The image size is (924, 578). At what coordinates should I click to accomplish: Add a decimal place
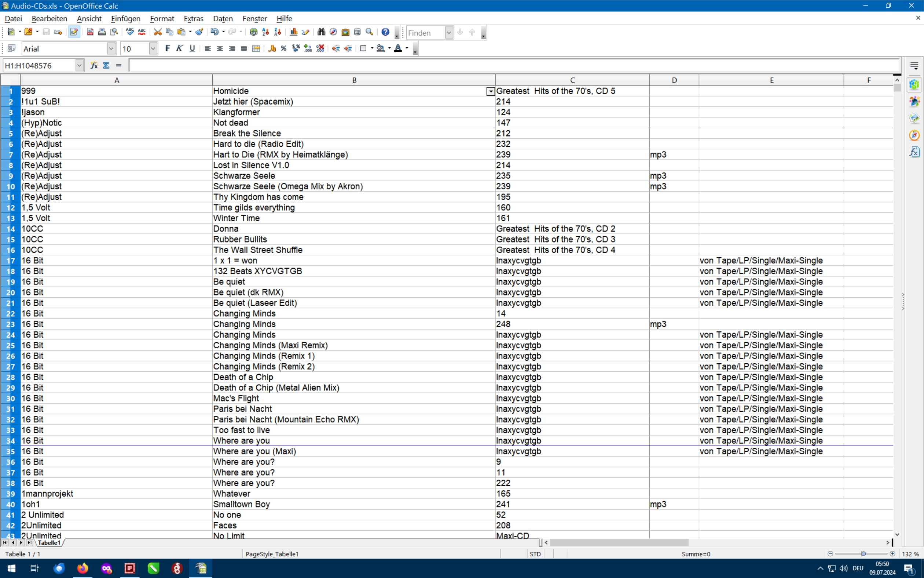click(308, 48)
